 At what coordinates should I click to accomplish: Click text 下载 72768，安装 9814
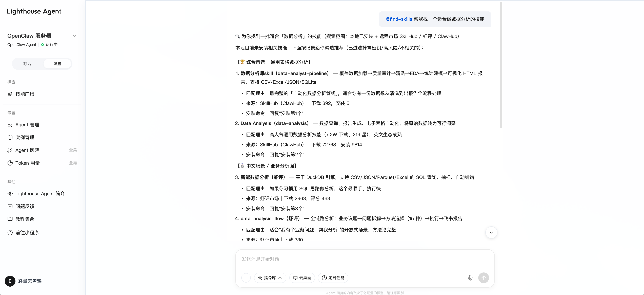click(x=337, y=145)
